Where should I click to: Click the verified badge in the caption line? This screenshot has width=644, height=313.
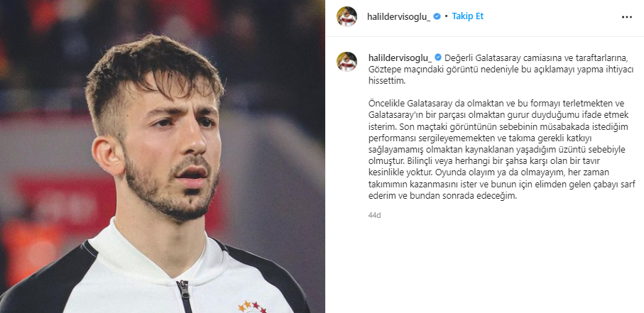pos(438,57)
